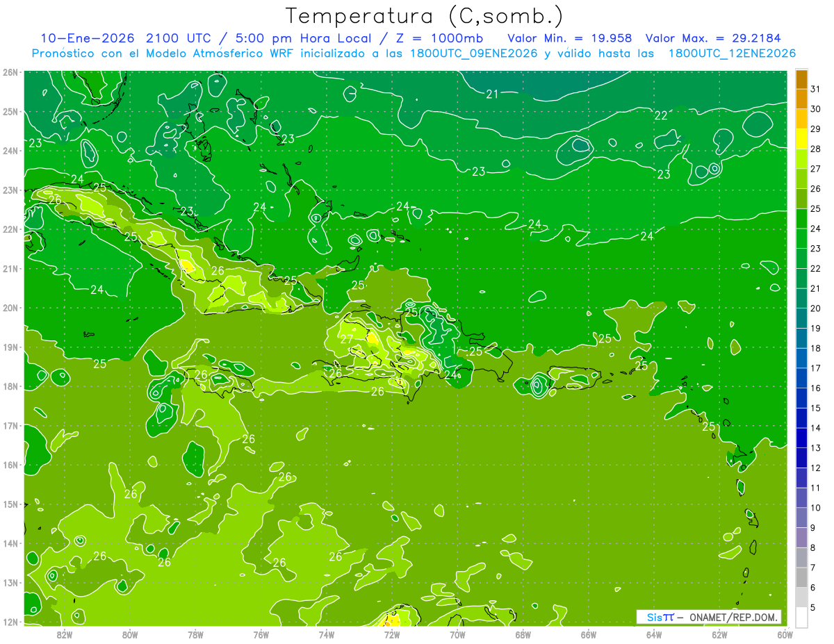The width and height of the screenshot is (834, 644).
Task: Click the 74W longitude axis label
Action: 327,634
